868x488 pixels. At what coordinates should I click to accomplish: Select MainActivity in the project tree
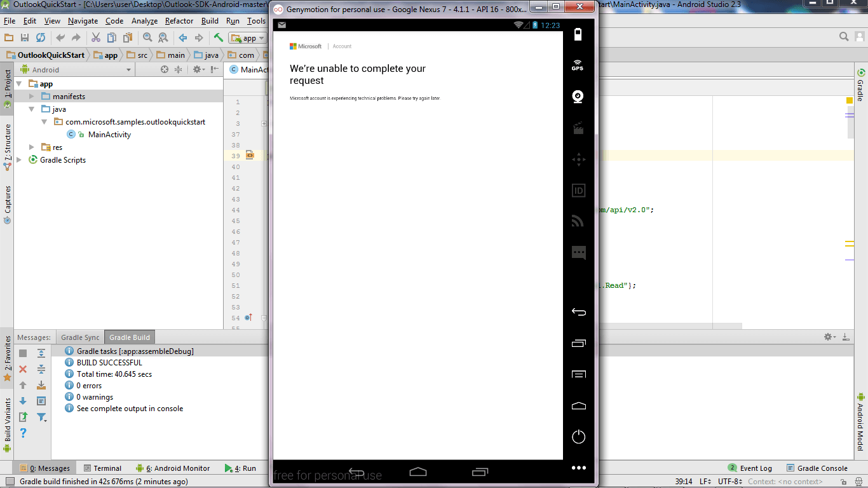[109, 135]
